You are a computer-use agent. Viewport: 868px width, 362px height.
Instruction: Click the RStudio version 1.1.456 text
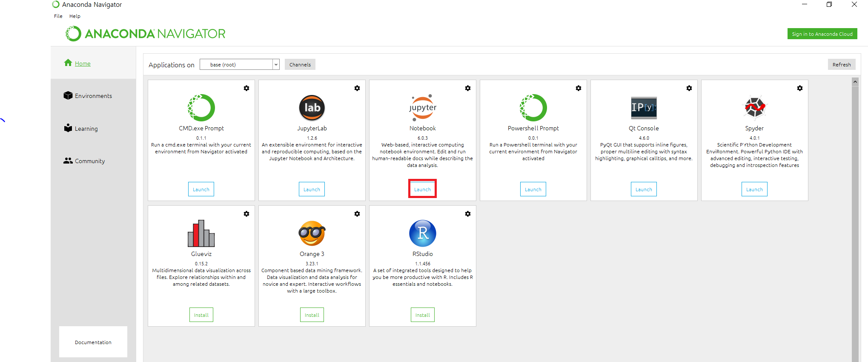coord(423,264)
